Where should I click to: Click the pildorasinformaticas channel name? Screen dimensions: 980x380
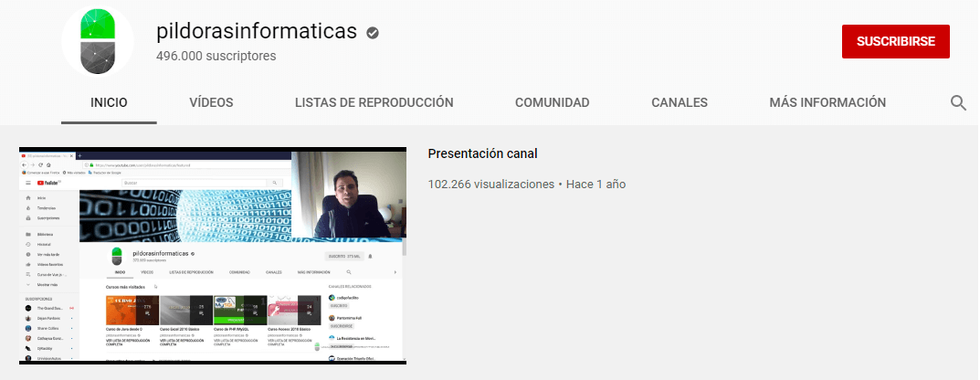click(x=257, y=31)
